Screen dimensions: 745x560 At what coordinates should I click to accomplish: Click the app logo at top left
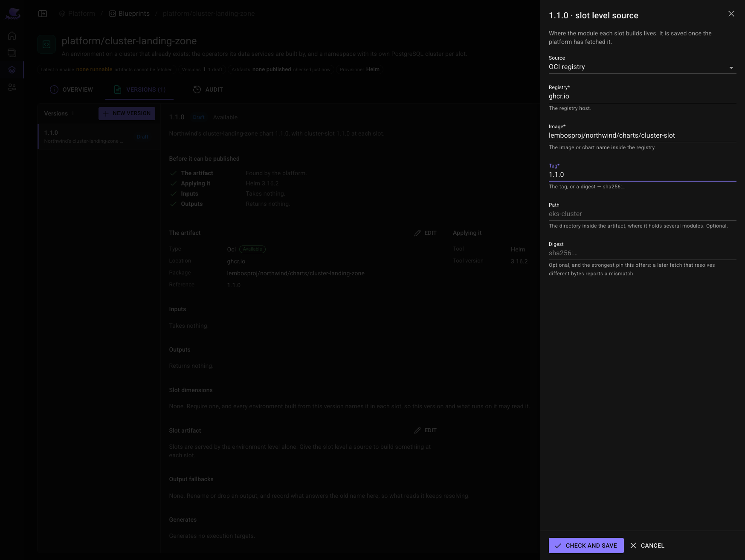coord(12,14)
